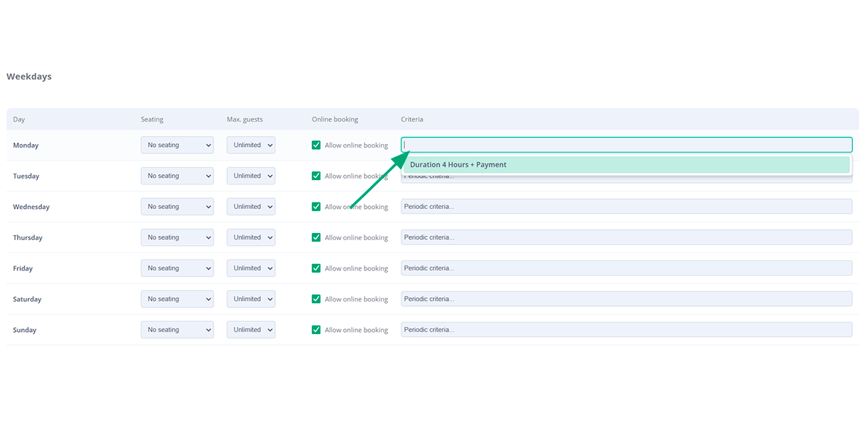Open the Seating dropdown for Friday
Image resolution: width=868 pixels, height=434 pixels.
(x=176, y=268)
